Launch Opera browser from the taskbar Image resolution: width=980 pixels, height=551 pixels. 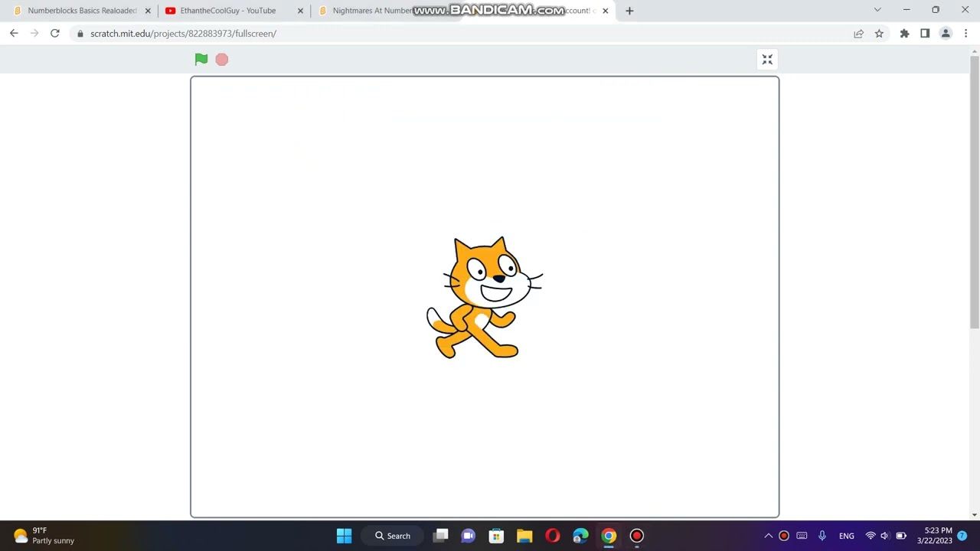click(x=552, y=536)
